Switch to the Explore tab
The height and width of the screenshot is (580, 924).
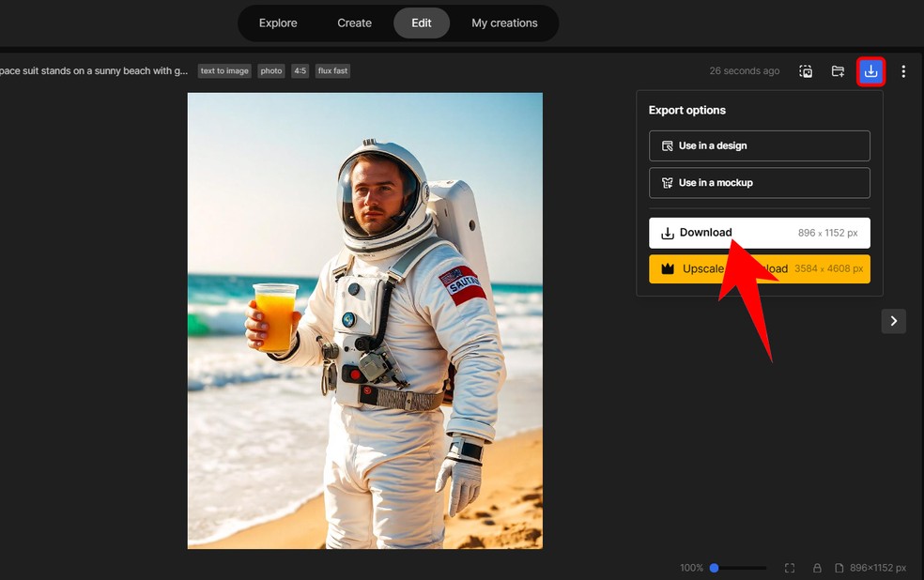278,23
